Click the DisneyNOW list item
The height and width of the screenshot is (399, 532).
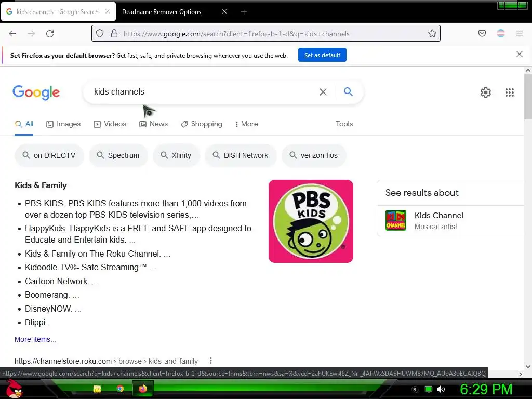[54, 309]
